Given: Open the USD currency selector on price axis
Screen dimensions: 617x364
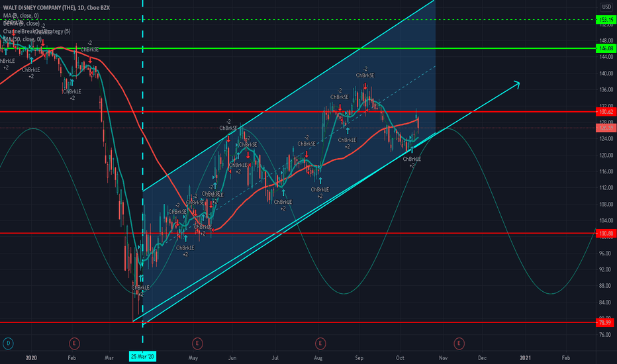Looking at the screenshot, I should point(606,7).
